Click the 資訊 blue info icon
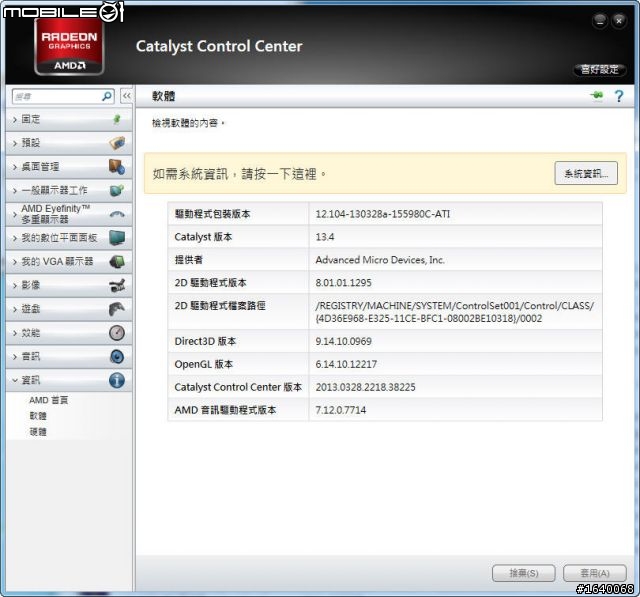The height and width of the screenshot is (597, 640). point(117,380)
